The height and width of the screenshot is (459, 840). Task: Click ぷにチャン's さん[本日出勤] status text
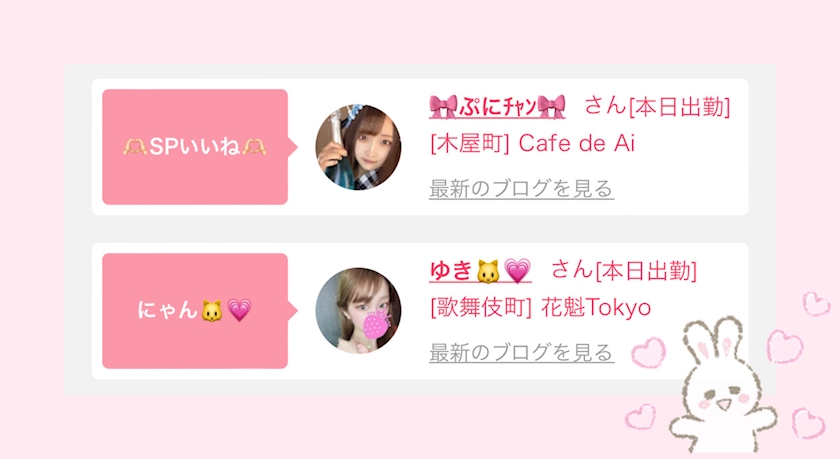[657, 107]
